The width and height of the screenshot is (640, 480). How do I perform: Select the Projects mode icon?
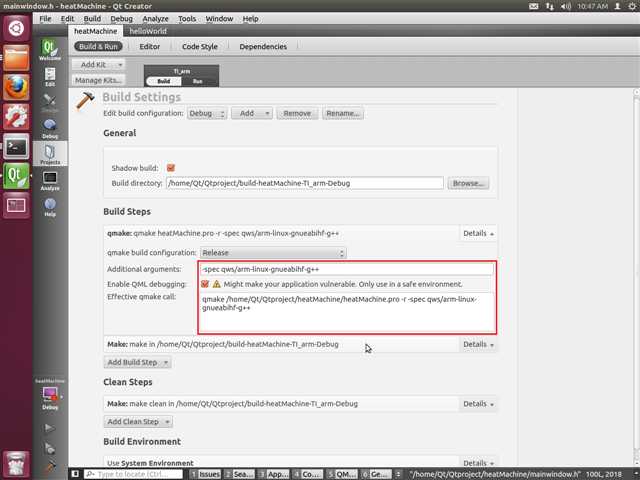click(50, 154)
